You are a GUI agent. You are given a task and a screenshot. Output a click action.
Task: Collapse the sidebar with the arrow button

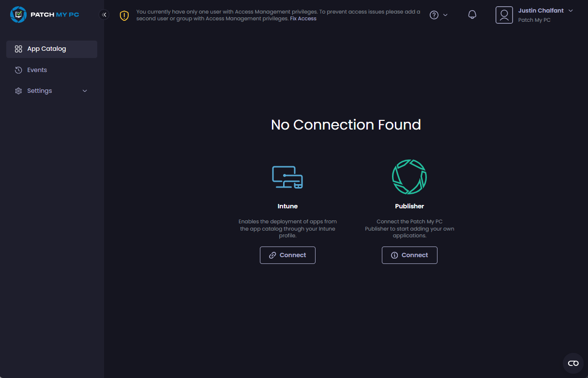[x=104, y=15]
